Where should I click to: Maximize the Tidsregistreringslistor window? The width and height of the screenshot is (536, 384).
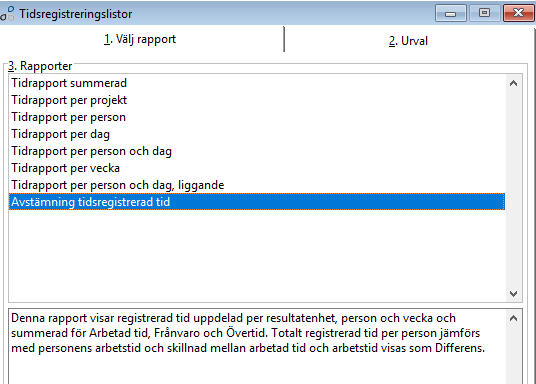[x=484, y=13]
